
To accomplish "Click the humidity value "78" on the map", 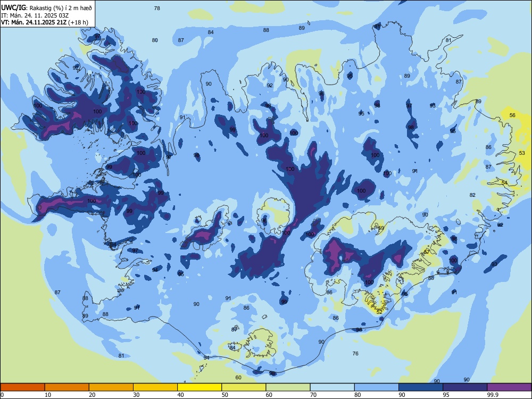I will tap(157, 8).
